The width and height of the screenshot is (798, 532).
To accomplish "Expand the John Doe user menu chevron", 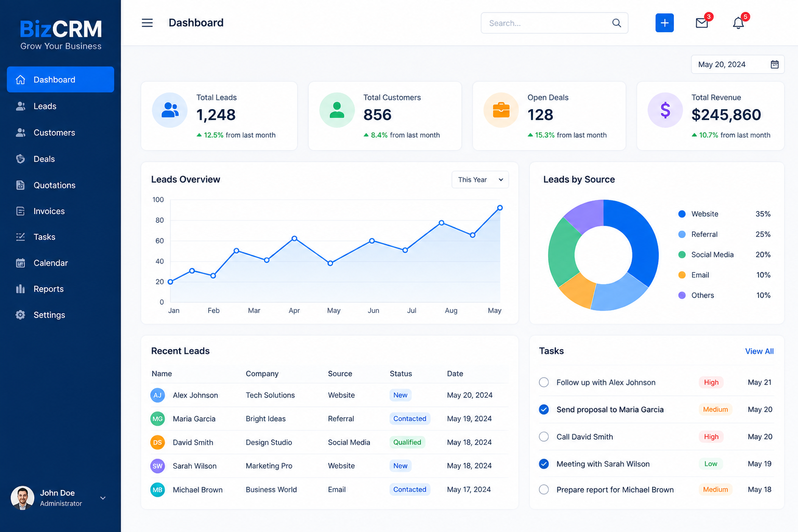I will (103, 498).
